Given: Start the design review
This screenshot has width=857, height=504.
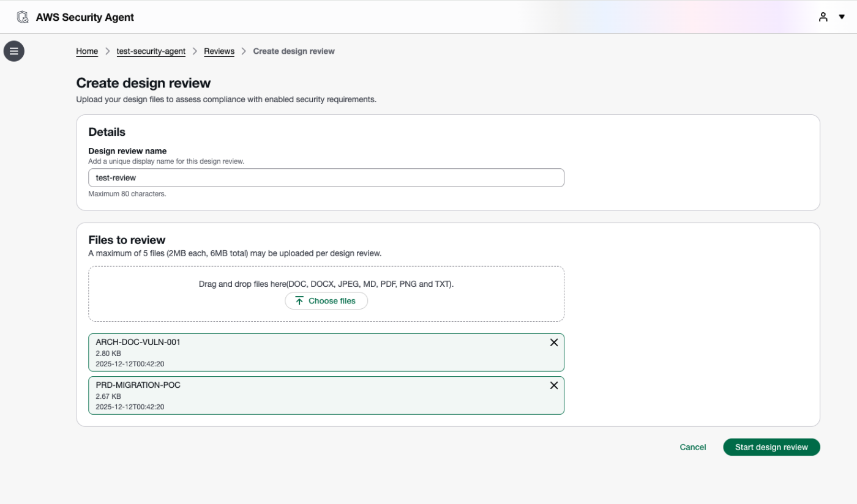Looking at the screenshot, I should [x=771, y=447].
